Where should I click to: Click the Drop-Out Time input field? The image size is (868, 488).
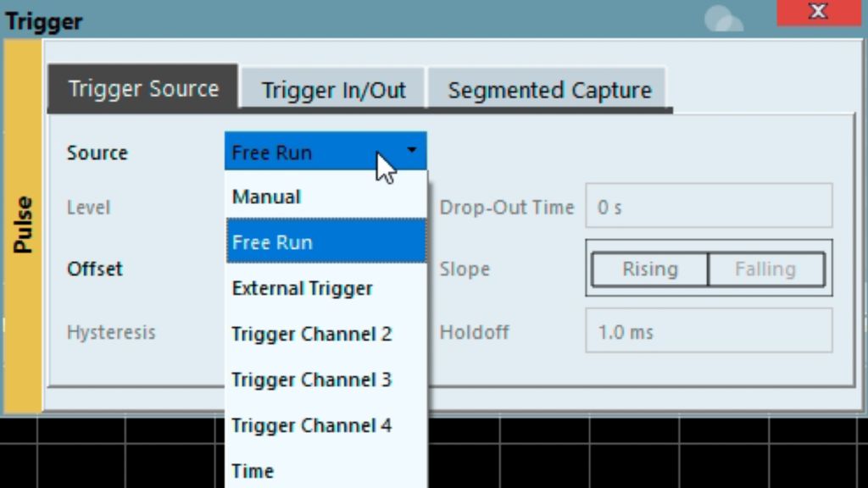point(709,207)
